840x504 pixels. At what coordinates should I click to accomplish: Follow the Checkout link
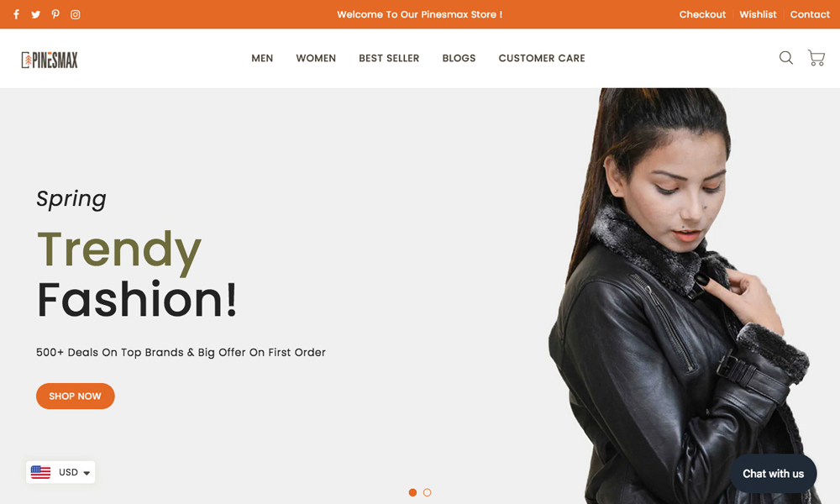tap(702, 14)
